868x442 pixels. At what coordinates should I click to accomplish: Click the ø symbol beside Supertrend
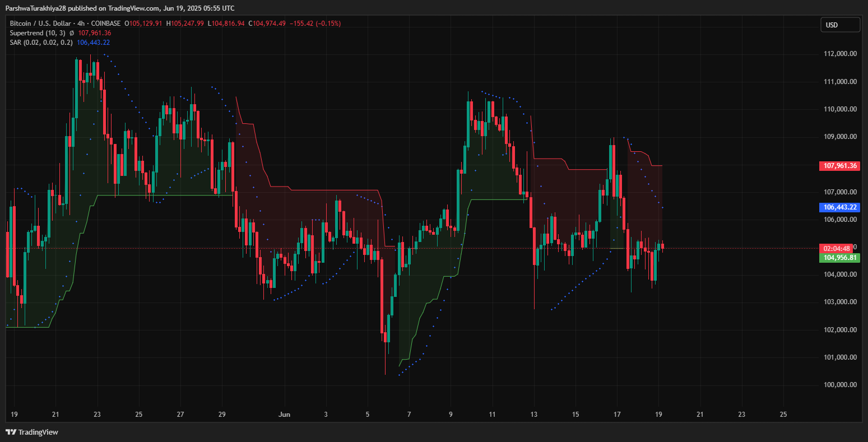(x=72, y=33)
